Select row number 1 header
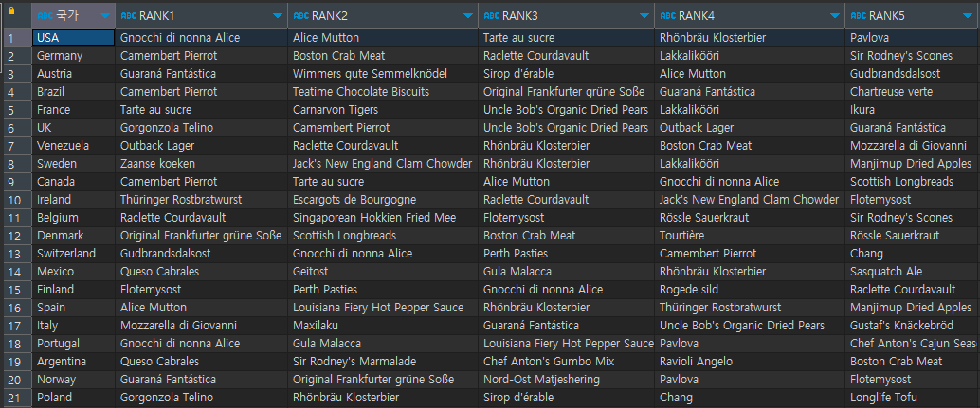Screen dimensions: 980x408 coord(15,38)
